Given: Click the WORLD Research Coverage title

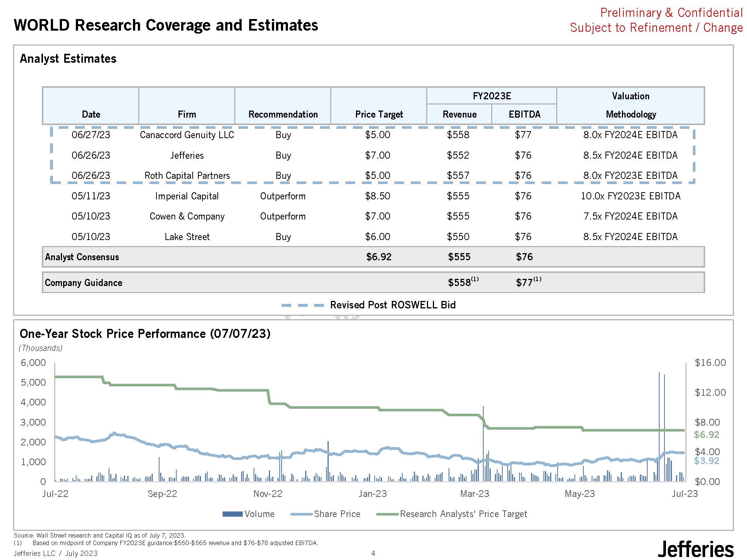Looking at the screenshot, I should pyautogui.click(x=166, y=25).
